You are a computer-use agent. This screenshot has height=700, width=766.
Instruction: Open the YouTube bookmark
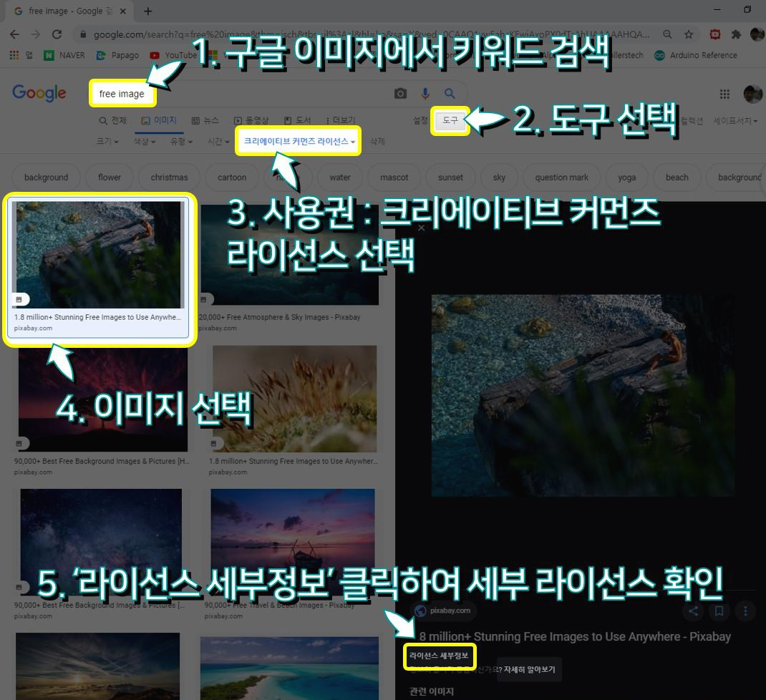(x=173, y=55)
